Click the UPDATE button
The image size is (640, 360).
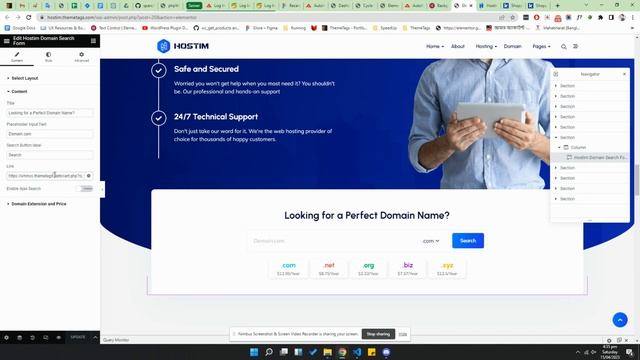click(78, 338)
